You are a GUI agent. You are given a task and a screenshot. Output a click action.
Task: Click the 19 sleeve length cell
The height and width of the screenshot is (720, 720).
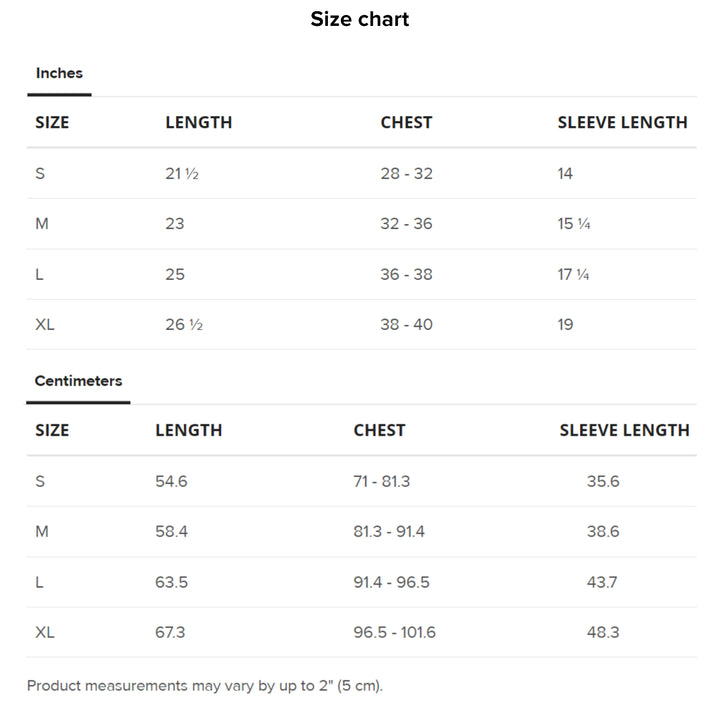point(566,324)
